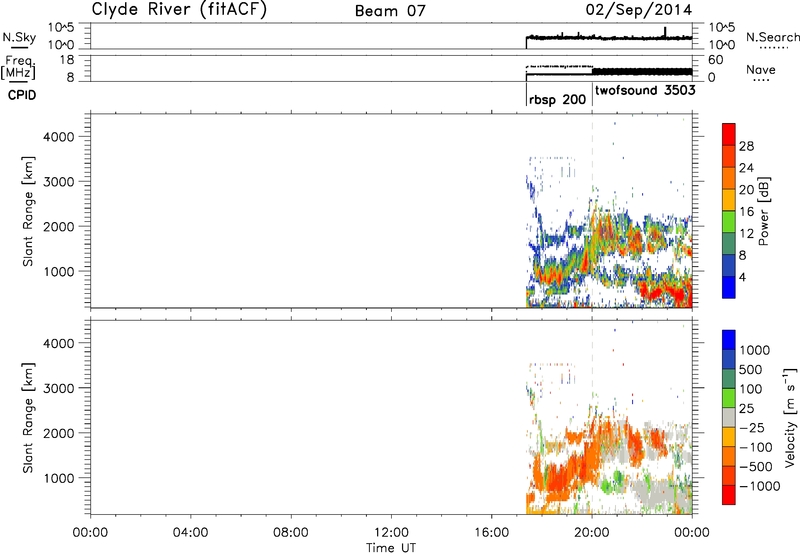Pick the light green swatch in Power color bar

729,222
